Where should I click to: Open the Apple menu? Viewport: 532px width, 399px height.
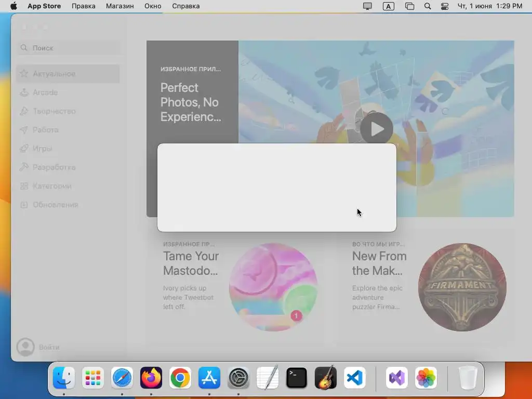pos(14,6)
